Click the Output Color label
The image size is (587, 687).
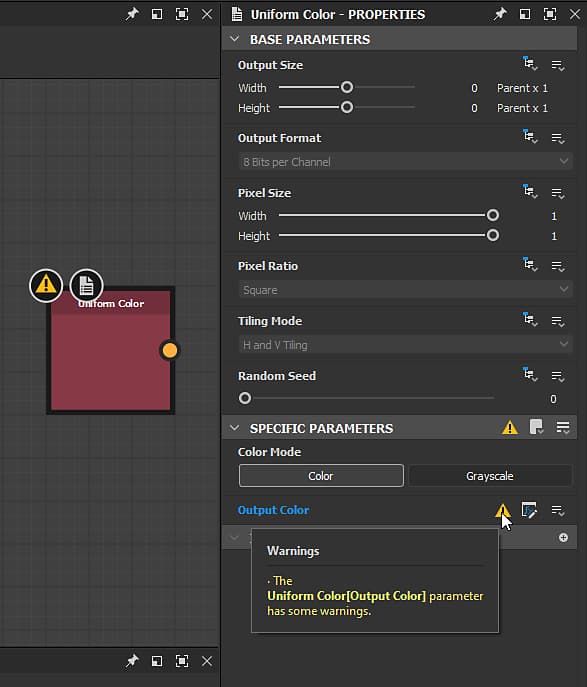[x=273, y=510]
